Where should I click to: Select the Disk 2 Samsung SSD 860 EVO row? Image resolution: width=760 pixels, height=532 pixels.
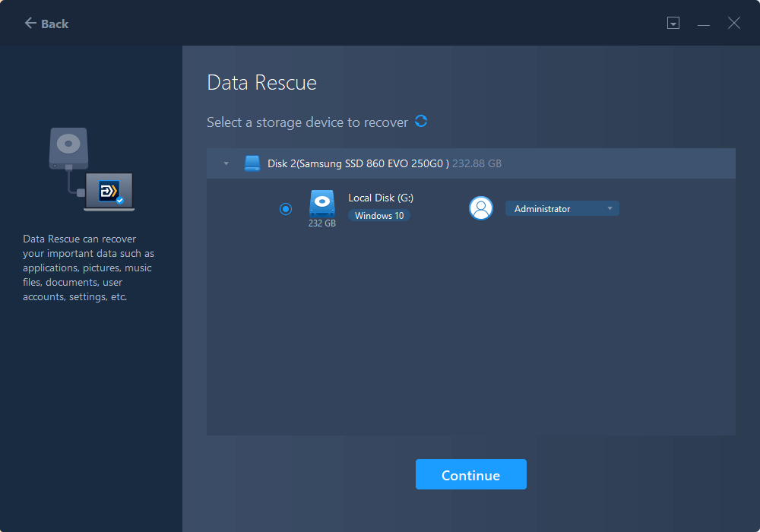click(x=357, y=163)
